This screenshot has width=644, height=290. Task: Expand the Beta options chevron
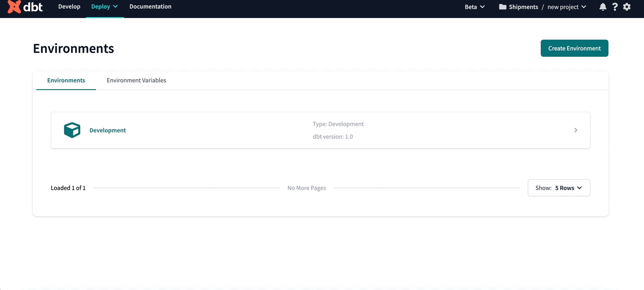coord(483,7)
